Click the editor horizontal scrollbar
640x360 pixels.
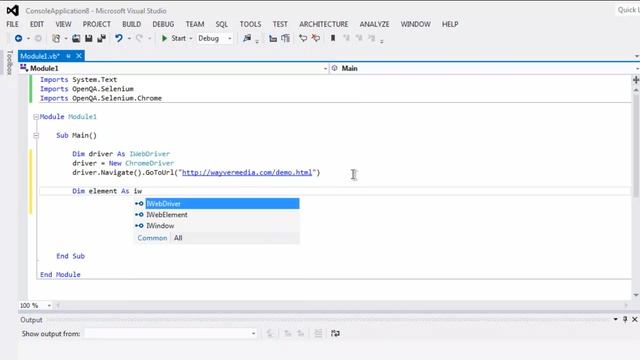[x=342, y=305]
